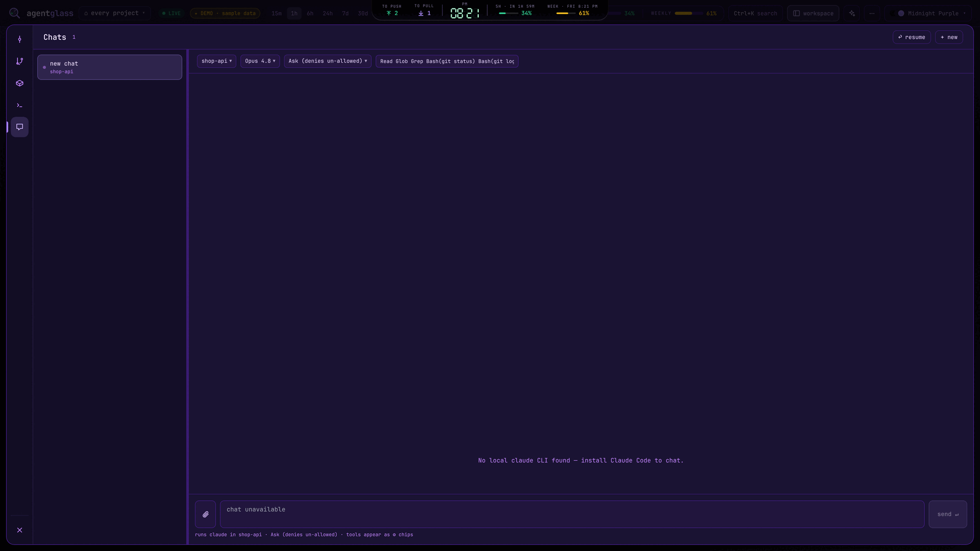Click the to-push up arrow counter
The height and width of the screenshot is (551, 980).
[x=392, y=11]
